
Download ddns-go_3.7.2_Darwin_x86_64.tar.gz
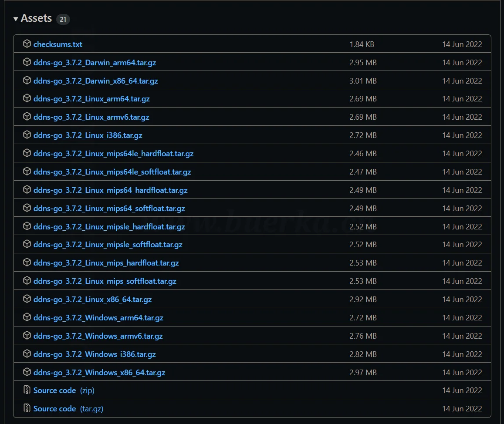[x=95, y=81]
